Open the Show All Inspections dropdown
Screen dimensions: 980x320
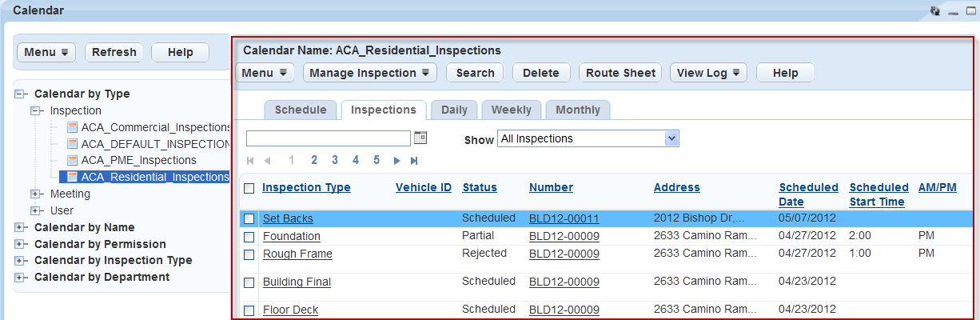pos(588,139)
